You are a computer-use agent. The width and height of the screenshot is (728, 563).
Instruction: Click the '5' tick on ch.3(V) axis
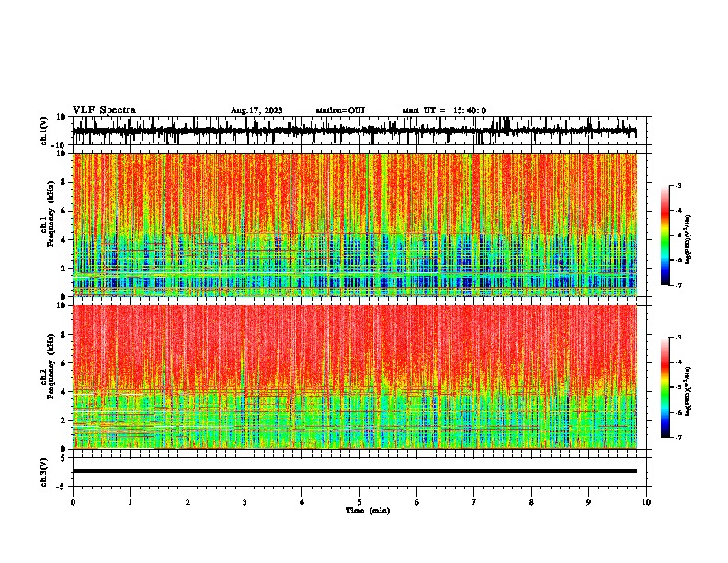(64, 458)
